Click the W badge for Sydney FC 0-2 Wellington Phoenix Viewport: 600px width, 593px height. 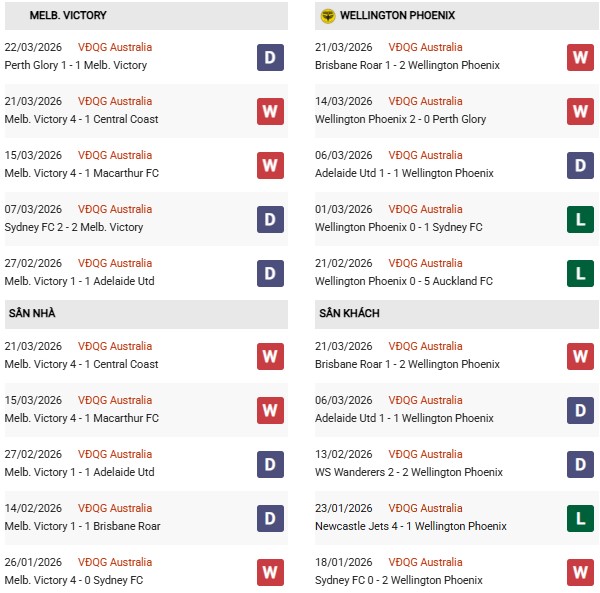pyautogui.click(x=580, y=572)
